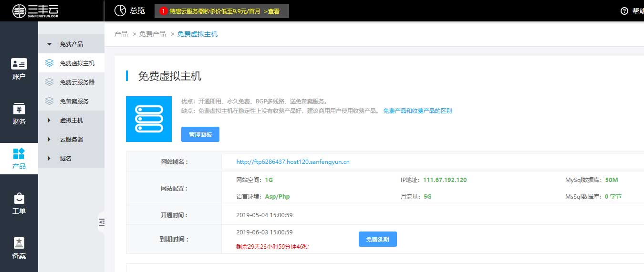Viewport: 644px width, 272px height.
Task: Click the 管理面板 button
Action: coord(200,134)
